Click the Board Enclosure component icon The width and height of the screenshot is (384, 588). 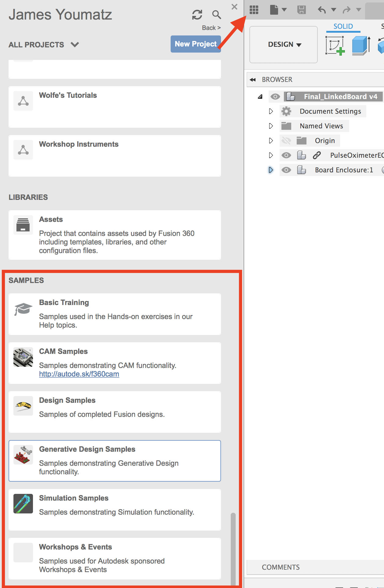tap(302, 170)
